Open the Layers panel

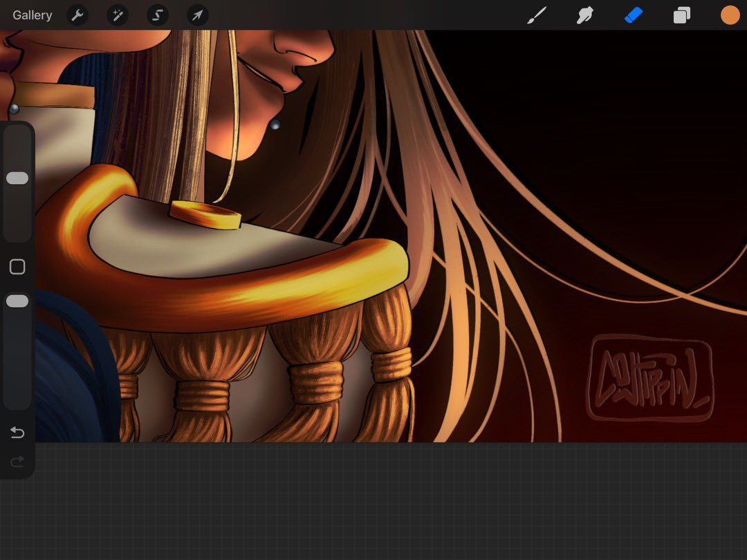point(682,15)
